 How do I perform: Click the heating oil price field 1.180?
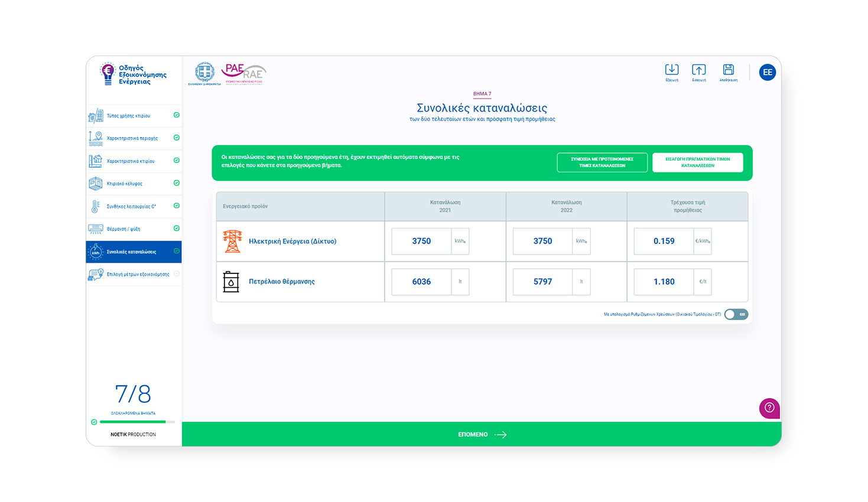(x=664, y=282)
